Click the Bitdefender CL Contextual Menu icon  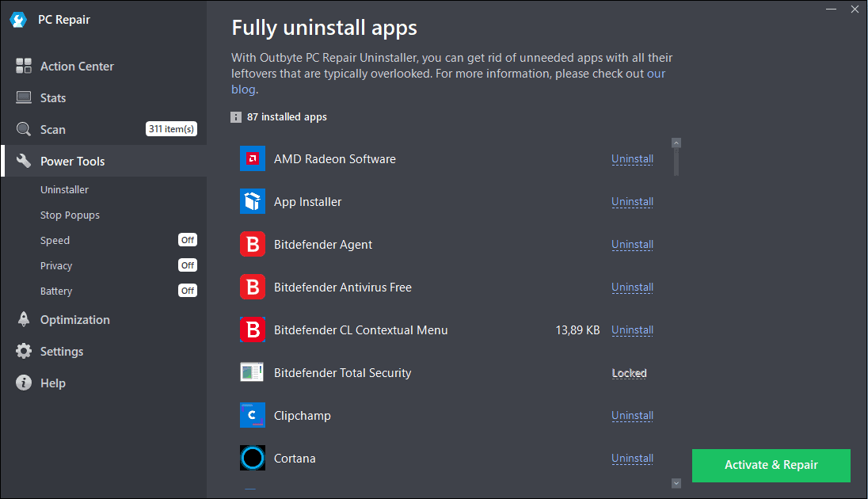point(253,329)
